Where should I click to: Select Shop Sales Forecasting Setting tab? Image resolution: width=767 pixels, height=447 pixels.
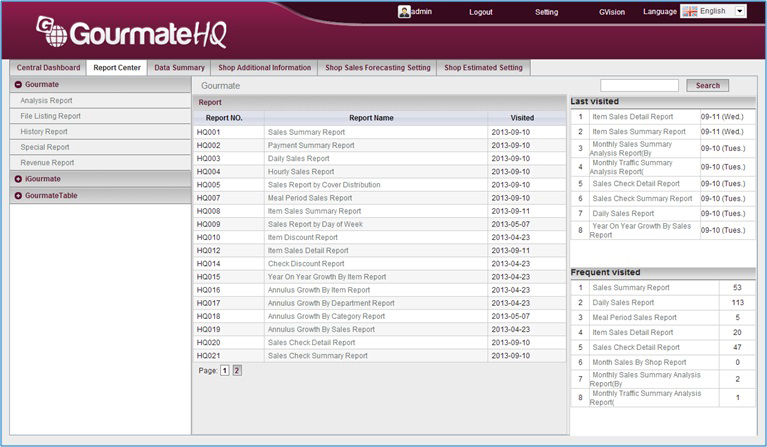click(378, 68)
